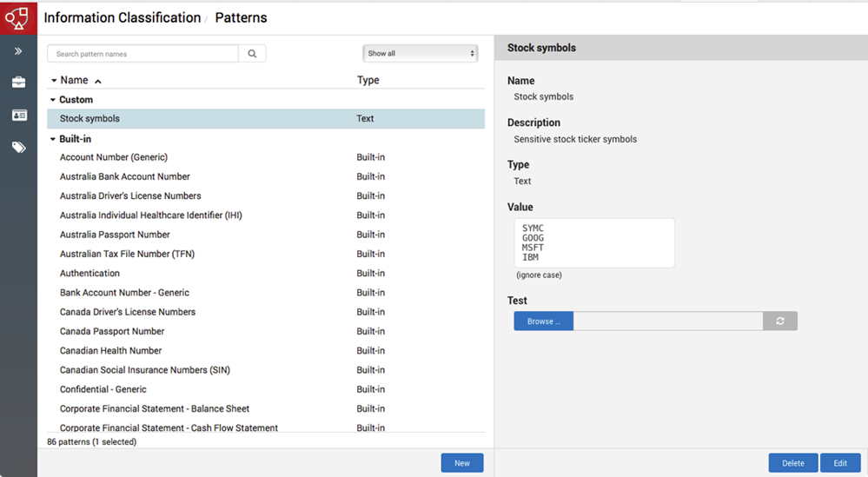Collapse the Custom patterns group

coord(53,100)
